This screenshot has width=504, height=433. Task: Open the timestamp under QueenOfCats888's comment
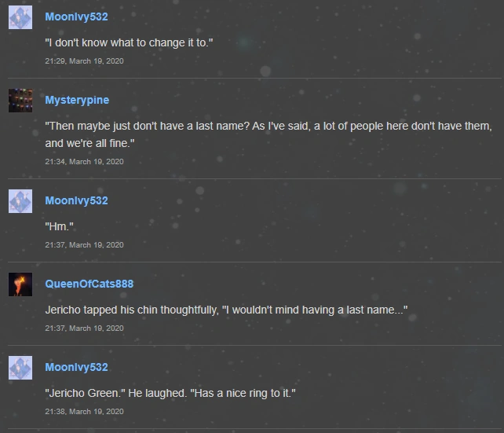coord(84,328)
